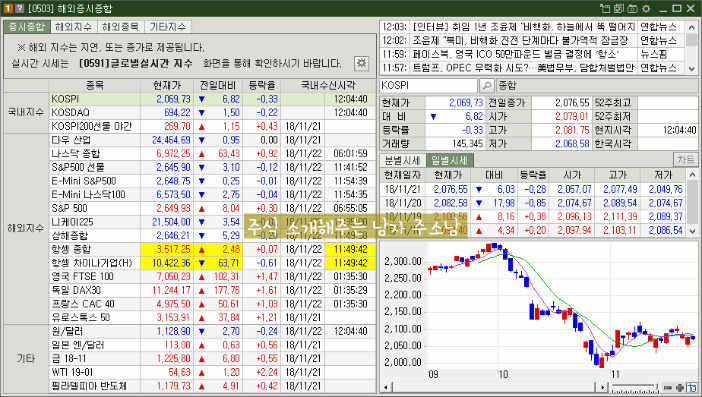This screenshot has height=397, width=702.
Task: Click the pop-out window icon in title bar
Action: click(605, 9)
